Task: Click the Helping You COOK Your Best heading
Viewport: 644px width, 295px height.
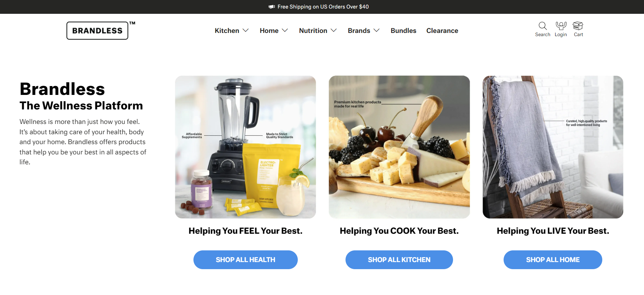Action: tap(399, 231)
